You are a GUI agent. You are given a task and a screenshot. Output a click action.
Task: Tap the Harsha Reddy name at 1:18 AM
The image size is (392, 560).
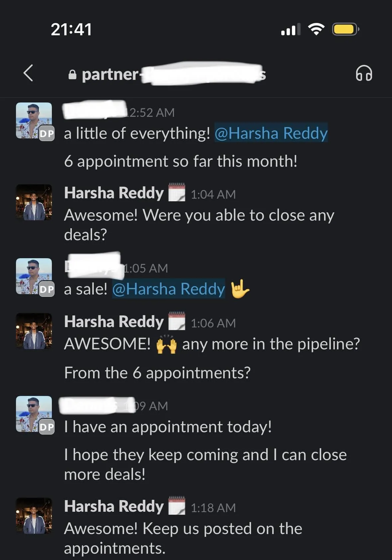(x=114, y=506)
